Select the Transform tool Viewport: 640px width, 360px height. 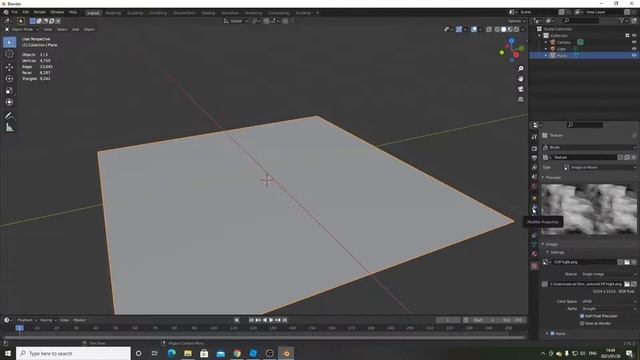click(x=9, y=102)
